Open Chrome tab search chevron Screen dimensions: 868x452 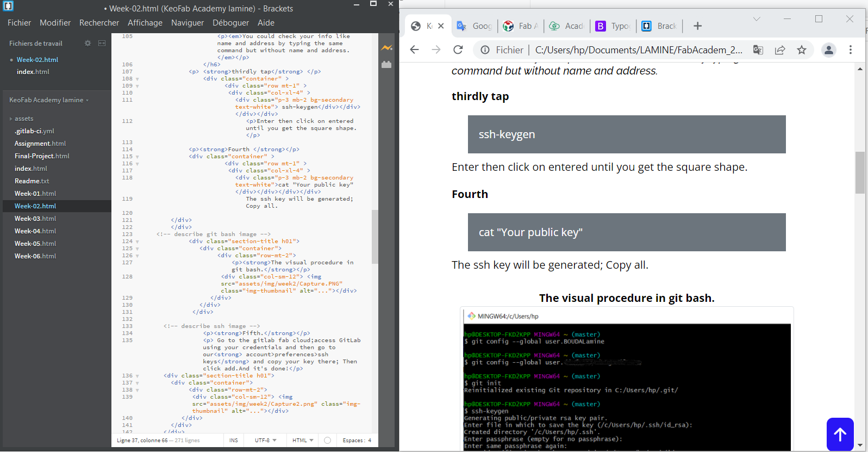(x=757, y=18)
